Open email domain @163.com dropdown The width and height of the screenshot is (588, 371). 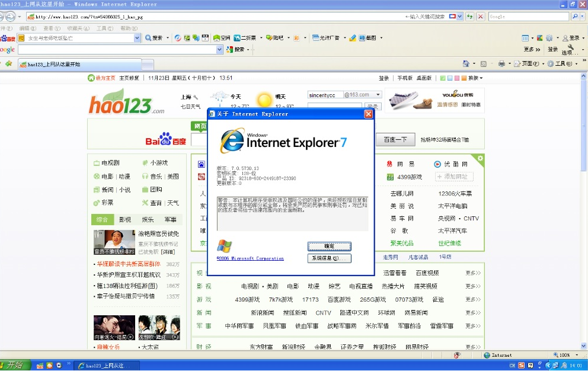click(378, 95)
